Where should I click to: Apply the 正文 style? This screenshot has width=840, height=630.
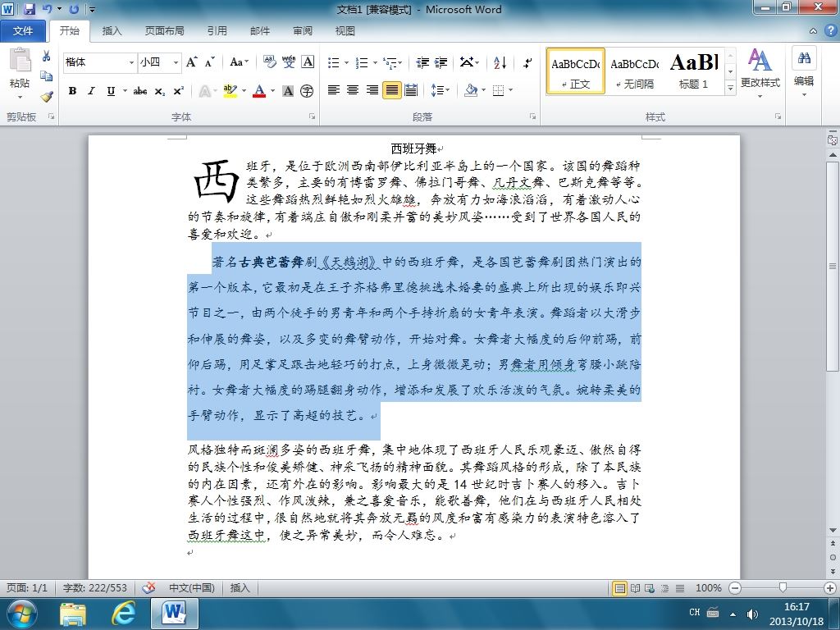click(576, 71)
